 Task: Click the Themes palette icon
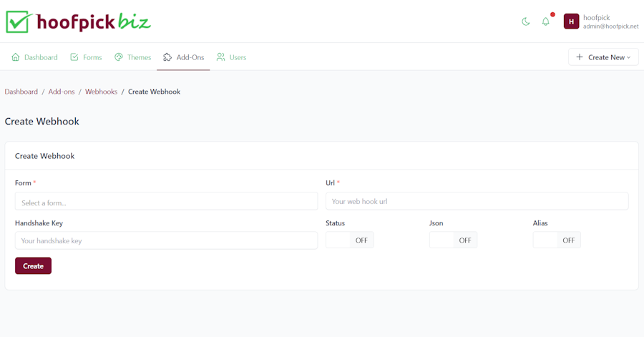pos(119,57)
